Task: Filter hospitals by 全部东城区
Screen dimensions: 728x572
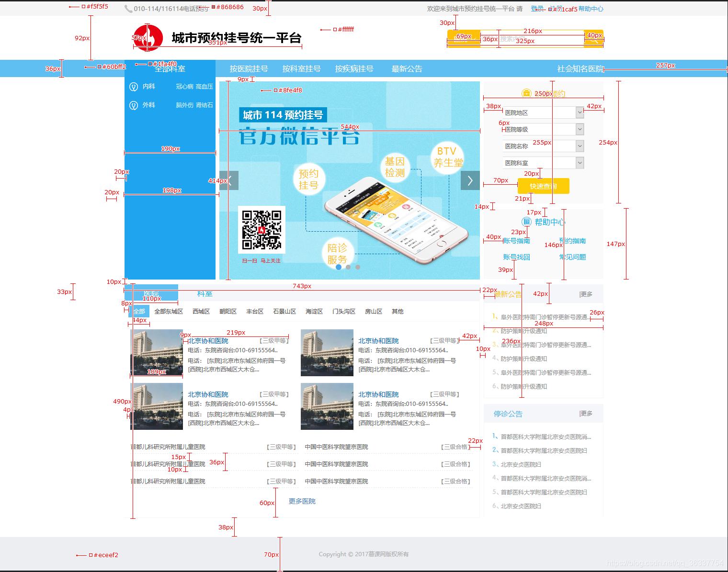Action: pyautogui.click(x=169, y=311)
